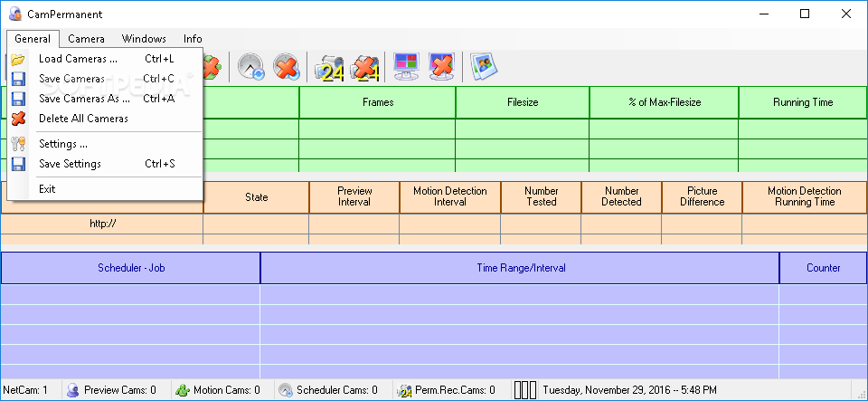Image resolution: width=868 pixels, height=401 pixels.
Task: Click NetCam: 1 in the status bar
Action: (25, 390)
